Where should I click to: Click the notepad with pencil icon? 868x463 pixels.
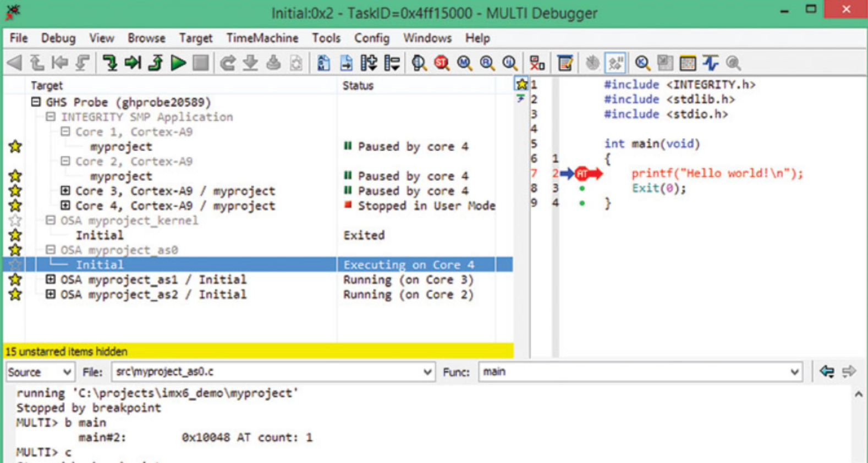[565, 63]
